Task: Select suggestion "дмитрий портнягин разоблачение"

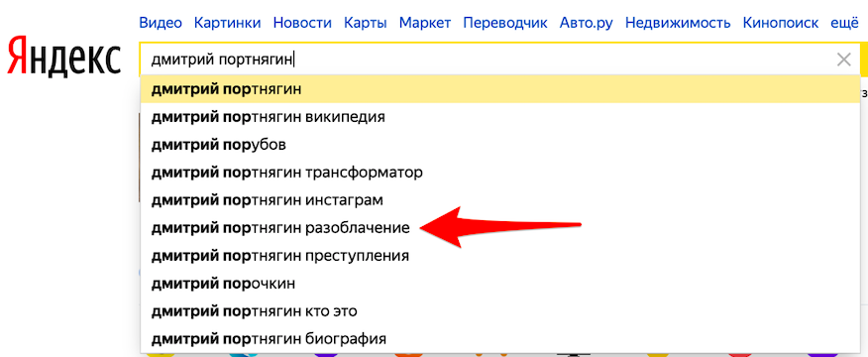Action: (499, 228)
